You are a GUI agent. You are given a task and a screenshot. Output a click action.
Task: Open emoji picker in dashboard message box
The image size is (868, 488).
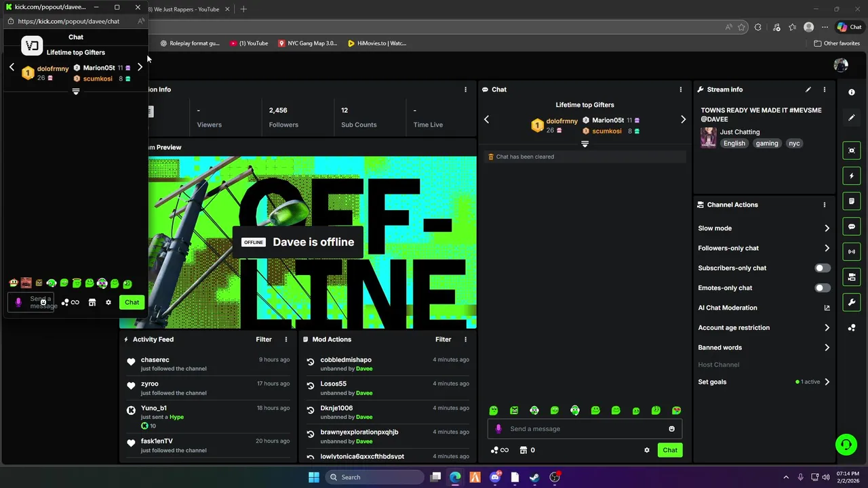pos(672,429)
